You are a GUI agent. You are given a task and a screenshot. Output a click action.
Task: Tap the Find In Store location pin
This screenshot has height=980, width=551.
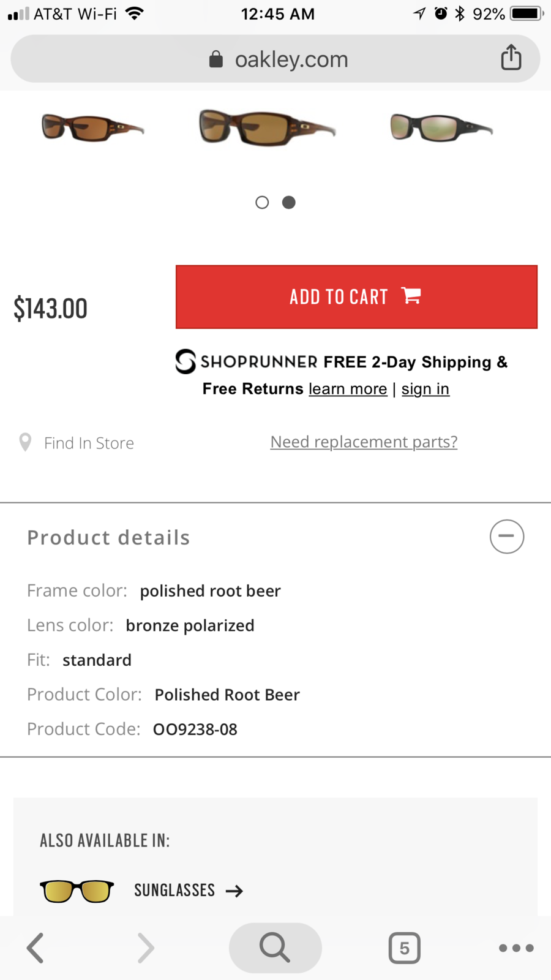click(x=25, y=442)
